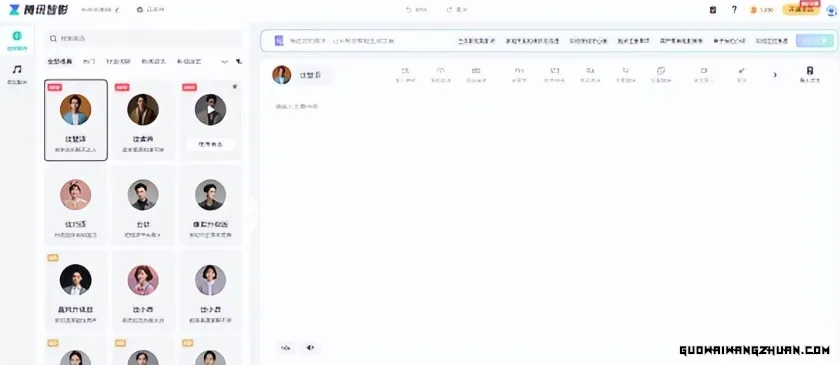This screenshot has height=365, width=840.
Task: Select the man with glasses on dark background
Action: click(x=76, y=290)
